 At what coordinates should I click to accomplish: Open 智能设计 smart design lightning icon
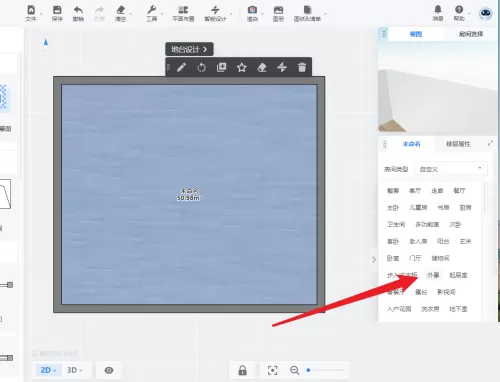pos(215,10)
